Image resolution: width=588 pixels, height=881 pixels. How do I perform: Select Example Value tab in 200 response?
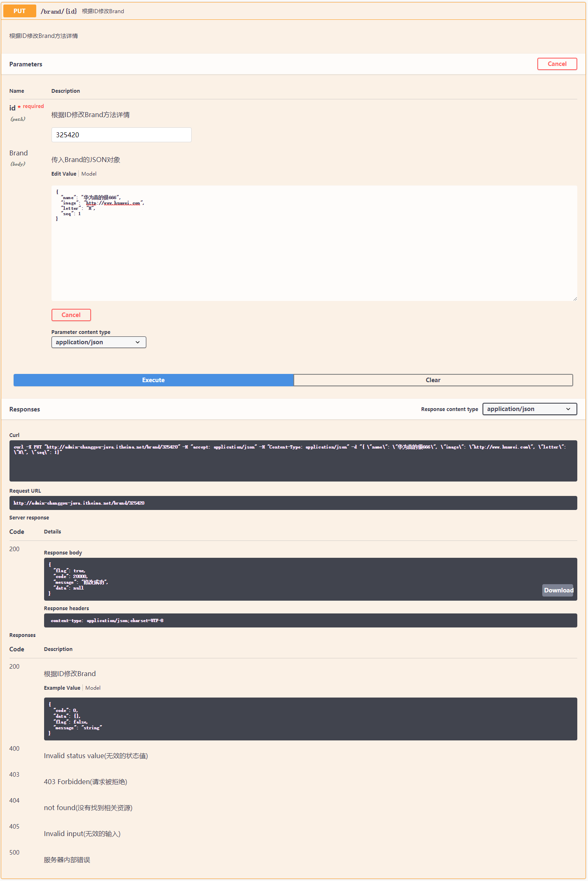click(x=62, y=688)
